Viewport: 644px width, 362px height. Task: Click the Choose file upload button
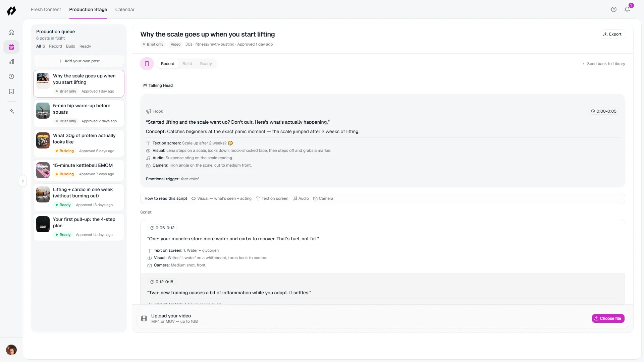tap(608, 318)
